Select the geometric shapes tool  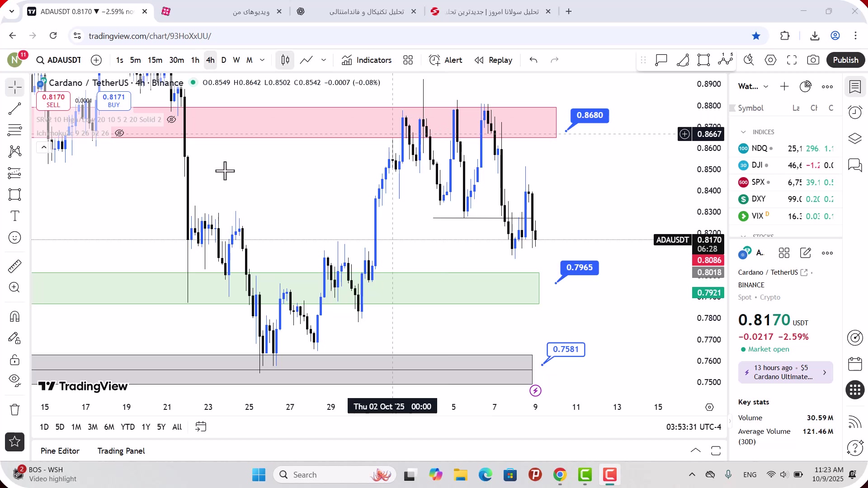[15, 195]
